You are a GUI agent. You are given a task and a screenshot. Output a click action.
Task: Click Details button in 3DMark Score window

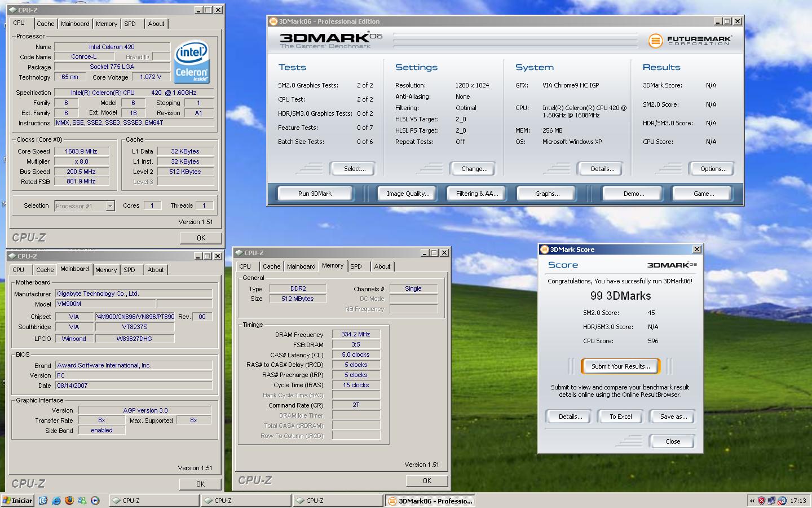(x=570, y=417)
